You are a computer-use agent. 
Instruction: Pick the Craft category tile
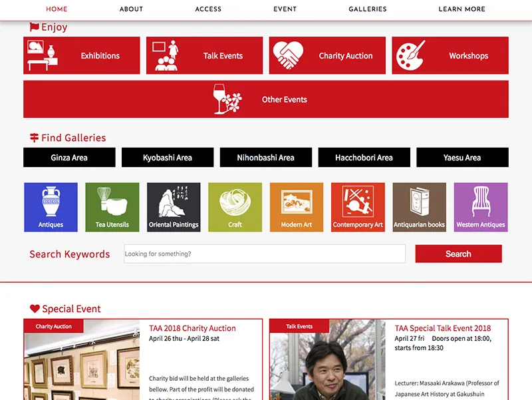coord(235,207)
